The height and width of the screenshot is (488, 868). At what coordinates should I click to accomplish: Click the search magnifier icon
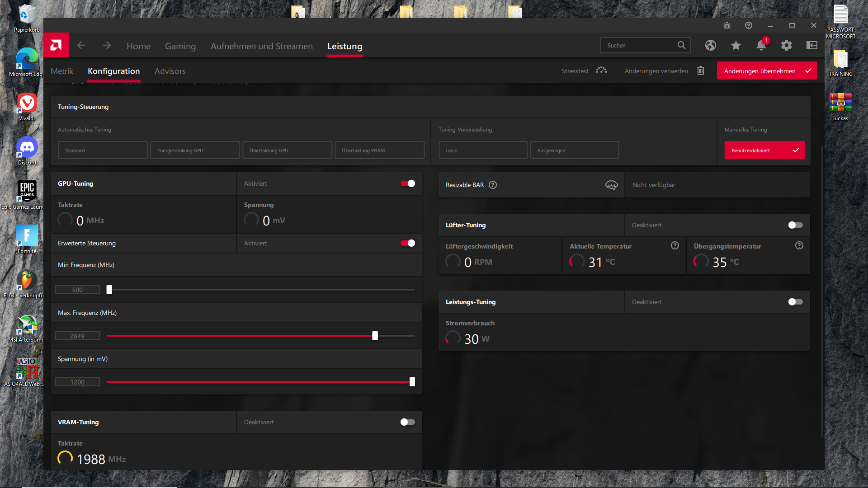click(x=681, y=45)
